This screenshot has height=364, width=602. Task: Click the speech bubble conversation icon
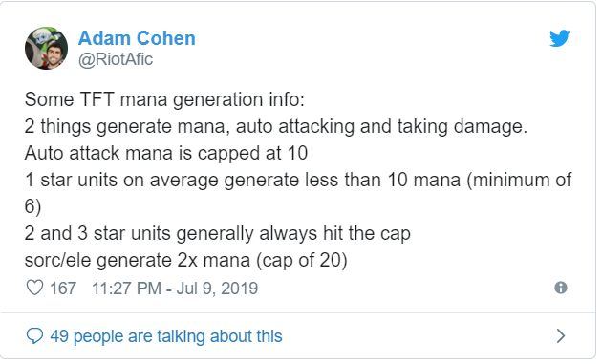(x=34, y=336)
